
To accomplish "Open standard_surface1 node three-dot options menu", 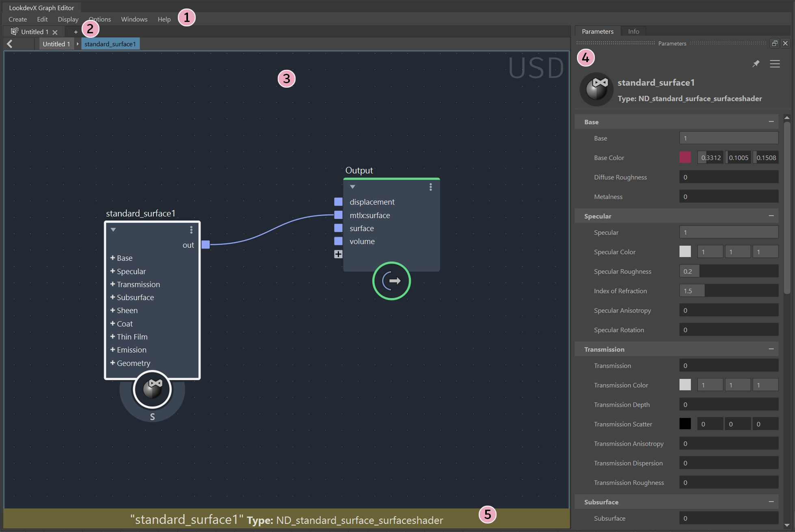I will pos(191,230).
